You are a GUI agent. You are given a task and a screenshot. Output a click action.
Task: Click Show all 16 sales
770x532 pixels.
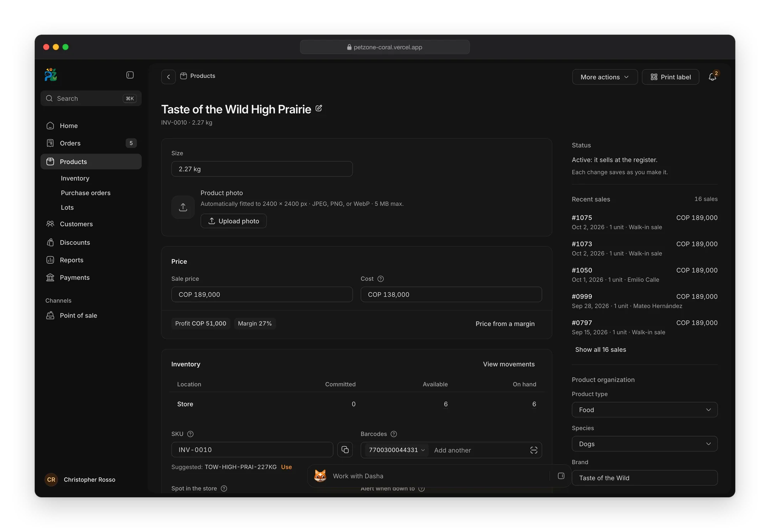[x=601, y=350]
